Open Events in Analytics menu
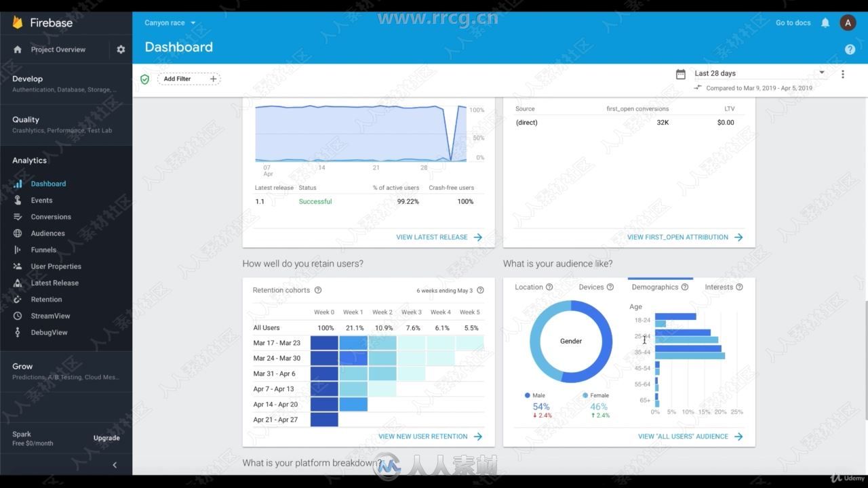868x488 pixels. pos(41,201)
